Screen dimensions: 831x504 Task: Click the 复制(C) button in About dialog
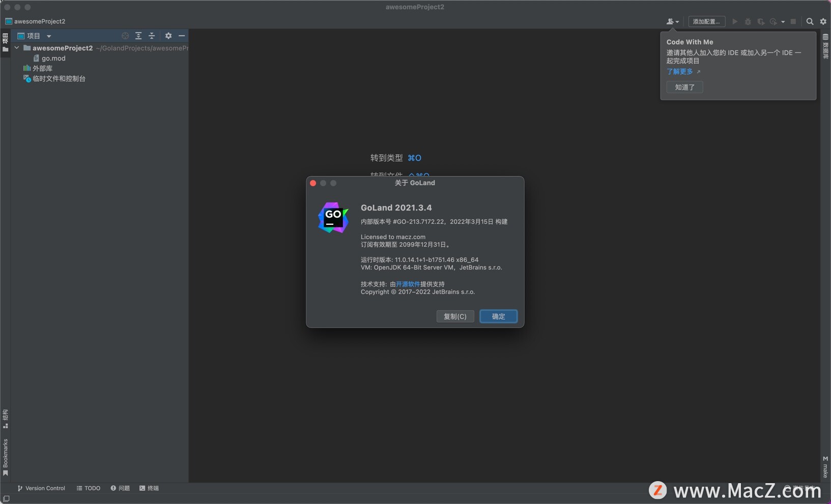(x=455, y=316)
